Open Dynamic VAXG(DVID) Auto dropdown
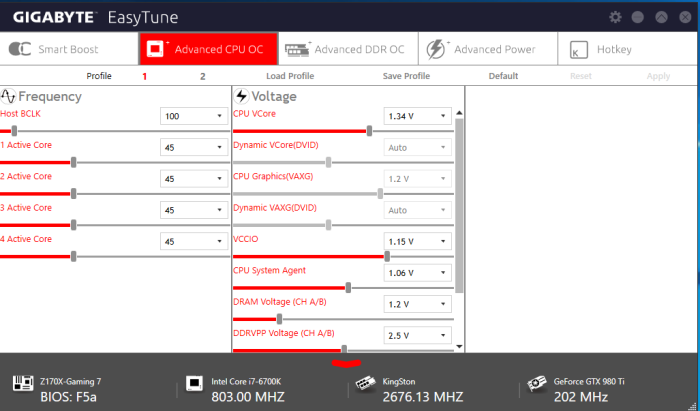The width and height of the screenshot is (700, 411). tap(417, 210)
